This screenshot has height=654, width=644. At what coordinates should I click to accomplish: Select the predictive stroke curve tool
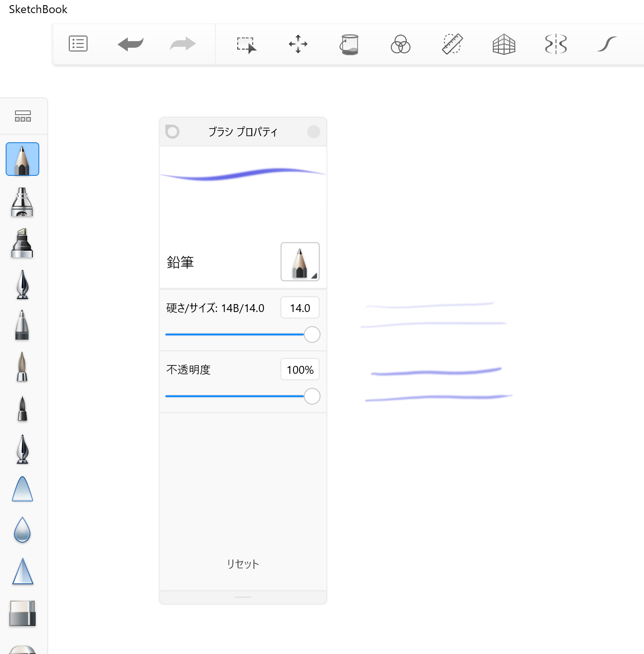pyautogui.click(x=607, y=44)
